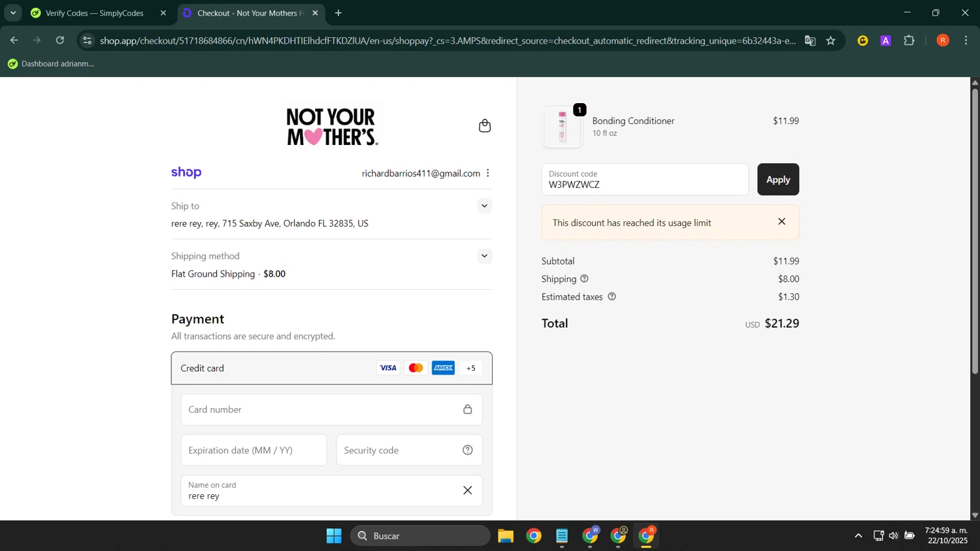Click the $21.29 total amount
The width and height of the screenshot is (980, 551).
click(x=782, y=323)
